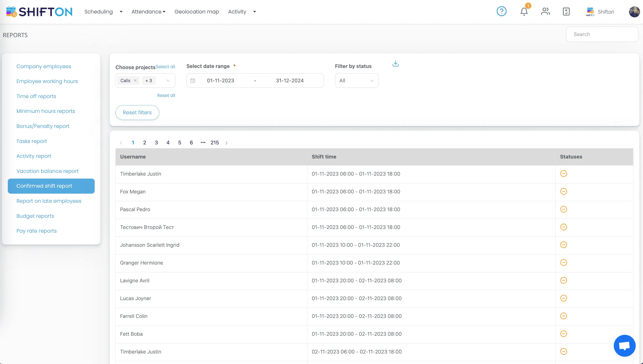Screen dimensions: 643x364
Task: Go to the next page arrow
Action: tap(226, 143)
